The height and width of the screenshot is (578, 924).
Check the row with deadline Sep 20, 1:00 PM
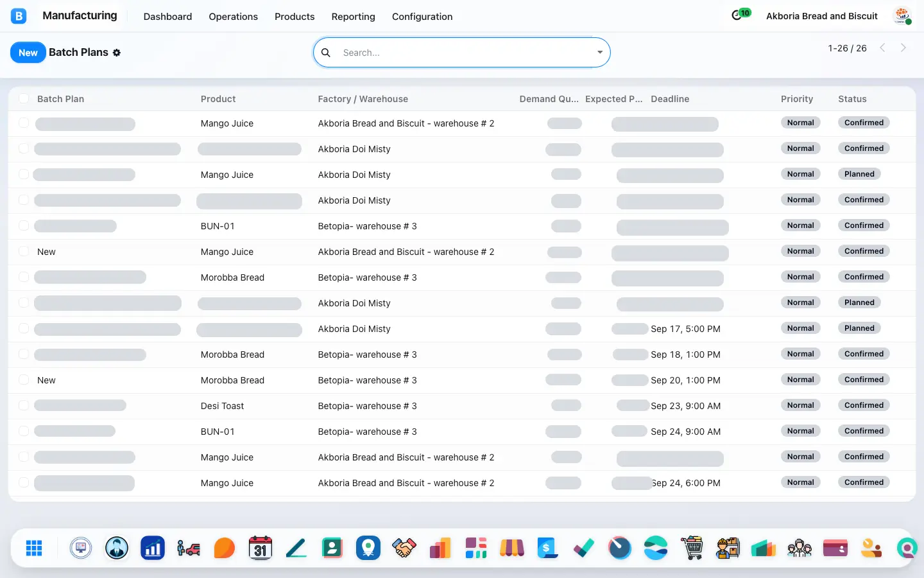click(x=24, y=380)
